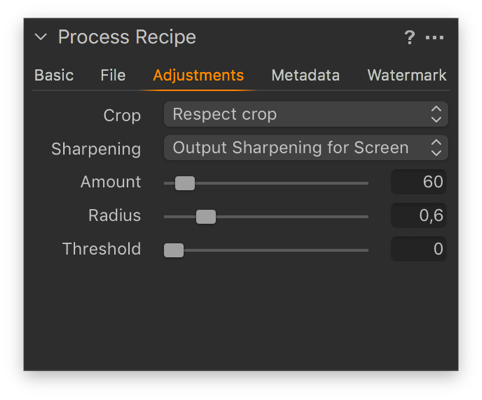The height and width of the screenshot is (400, 482).
Task: Open the Process Recipe help question mark
Action: pos(410,37)
